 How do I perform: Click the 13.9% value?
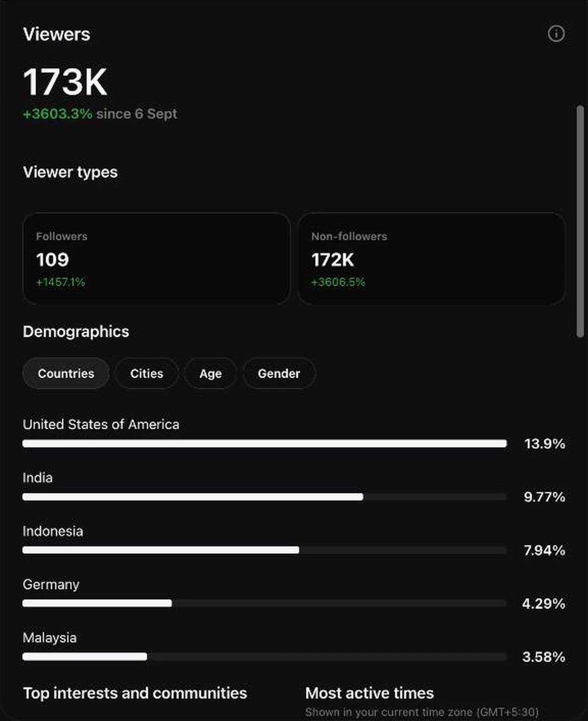pos(545,444)
